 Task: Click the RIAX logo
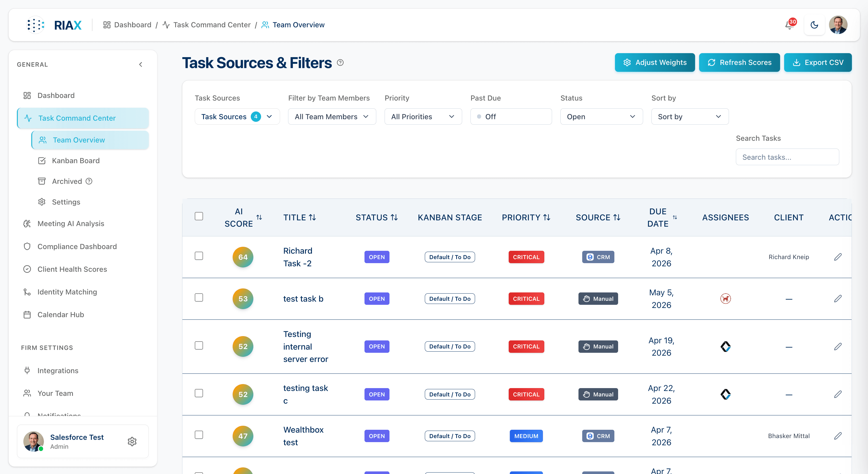point(54,25)
